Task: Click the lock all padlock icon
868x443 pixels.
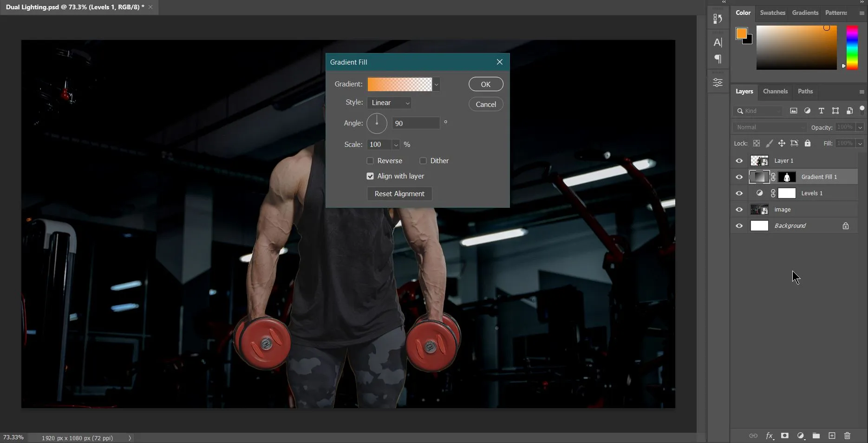Action: coord(808,143)
